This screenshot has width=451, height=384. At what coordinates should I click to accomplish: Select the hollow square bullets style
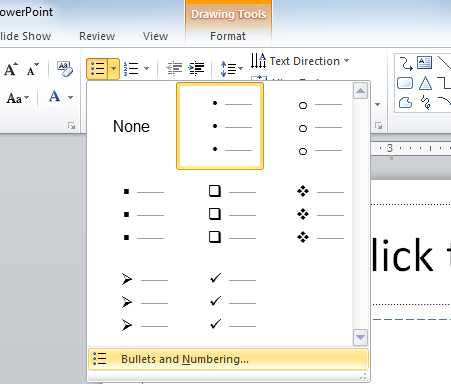click(x=220, y=214)
